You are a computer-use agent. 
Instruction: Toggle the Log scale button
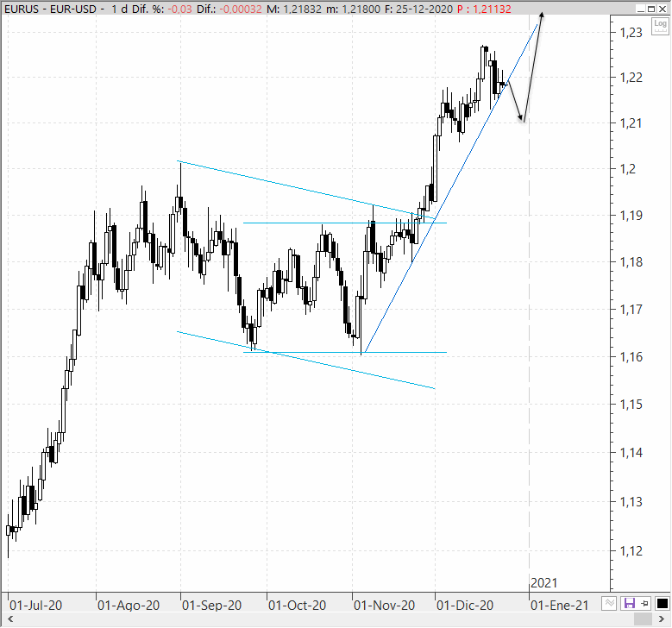[x=660, y=26]
